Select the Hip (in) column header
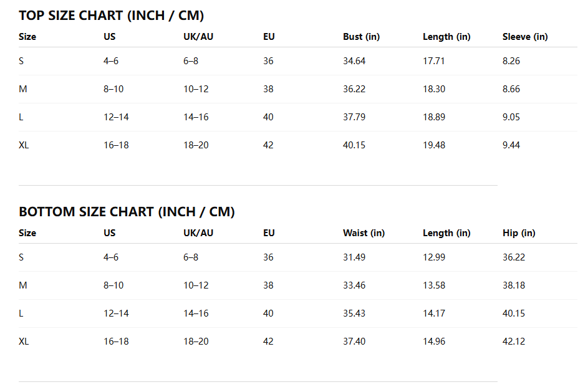Viewport: 588px width, 387px height. pyautogui.click(x=519, y=233)
